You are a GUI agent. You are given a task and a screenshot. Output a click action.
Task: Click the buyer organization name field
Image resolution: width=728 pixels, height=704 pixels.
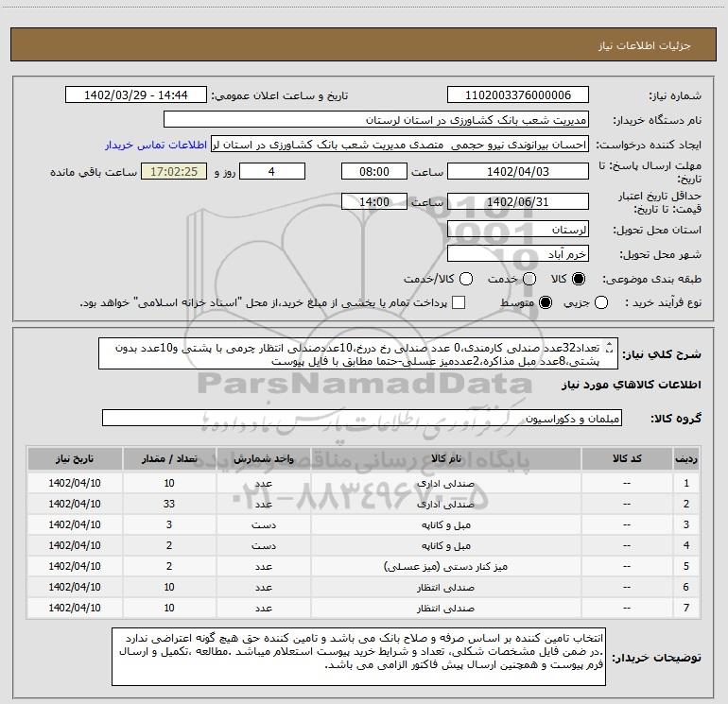click(x=376, y=120)
